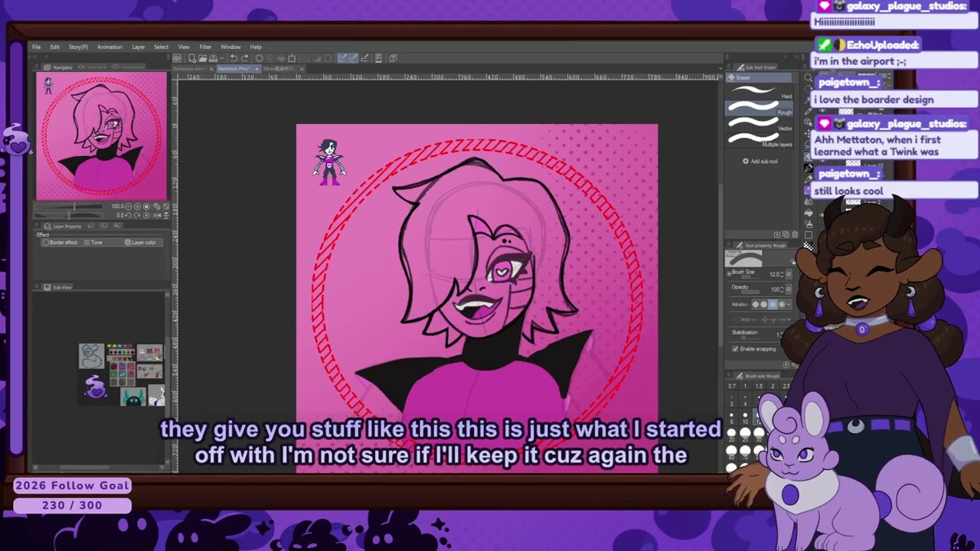Select the Border effect option
The image size is (980, 551).
60,243
